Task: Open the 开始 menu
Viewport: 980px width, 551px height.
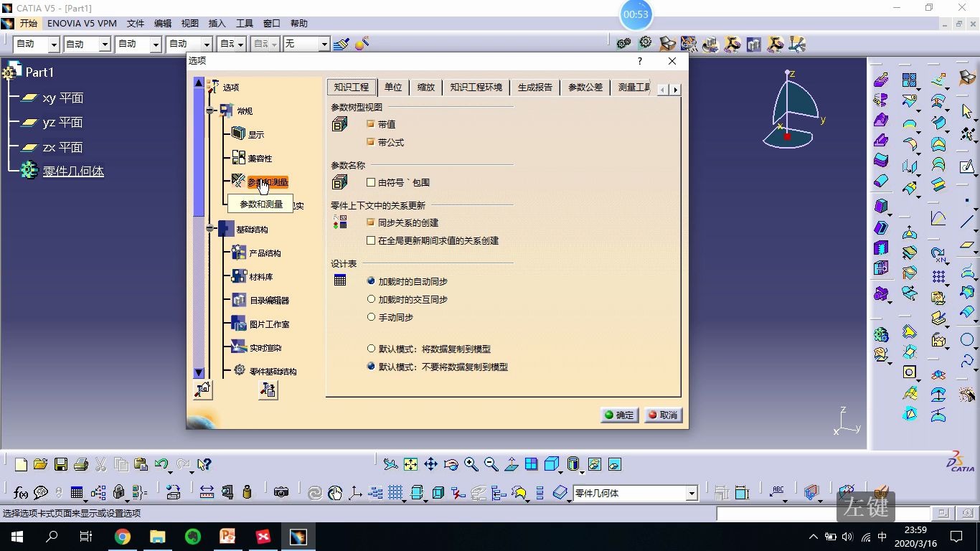Action: pos(29,24)
